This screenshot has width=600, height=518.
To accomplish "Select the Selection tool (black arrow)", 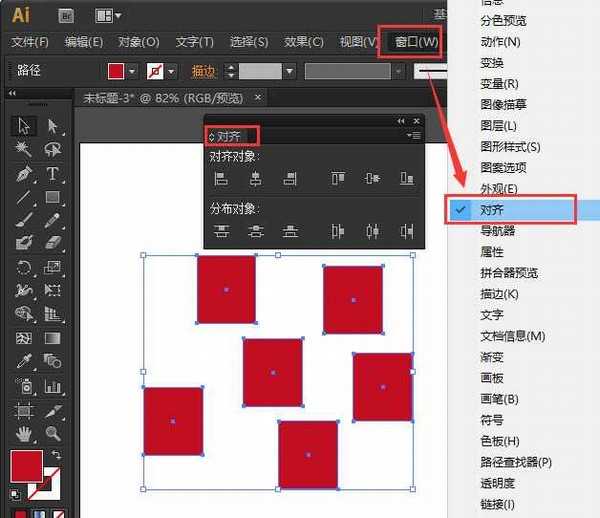I will (x=24, y=126).
